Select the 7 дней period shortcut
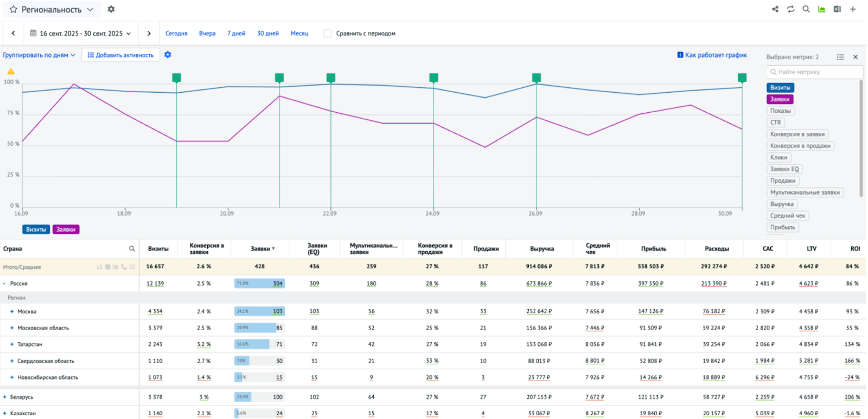 coord(236,34)
